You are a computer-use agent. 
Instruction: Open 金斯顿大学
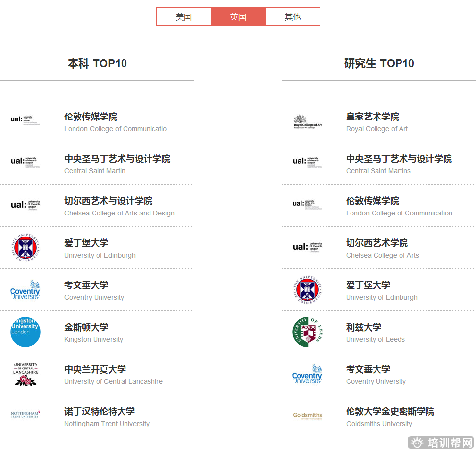pyautogui.click(x=86, y=327)
